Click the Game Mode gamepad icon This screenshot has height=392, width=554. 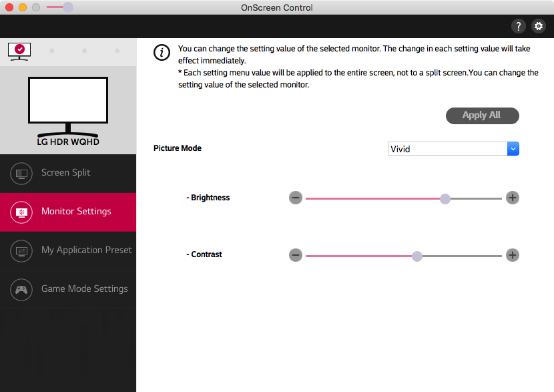[x=22, y=289]
